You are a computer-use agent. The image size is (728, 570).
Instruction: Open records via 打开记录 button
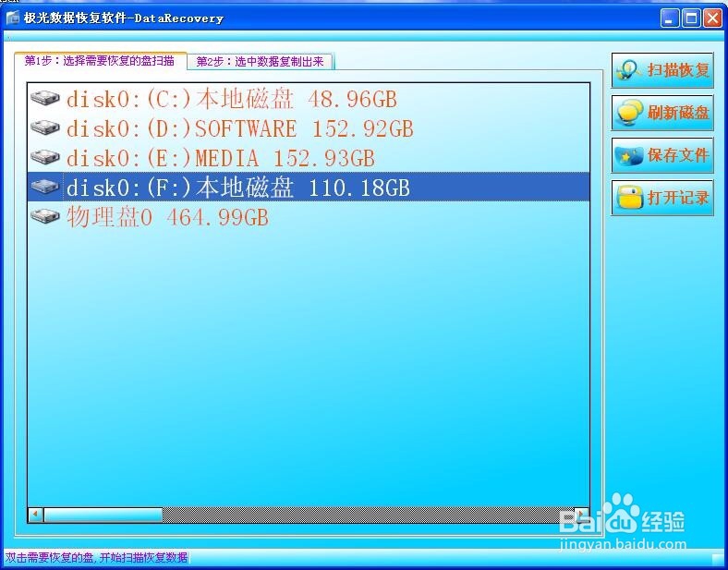662,198
